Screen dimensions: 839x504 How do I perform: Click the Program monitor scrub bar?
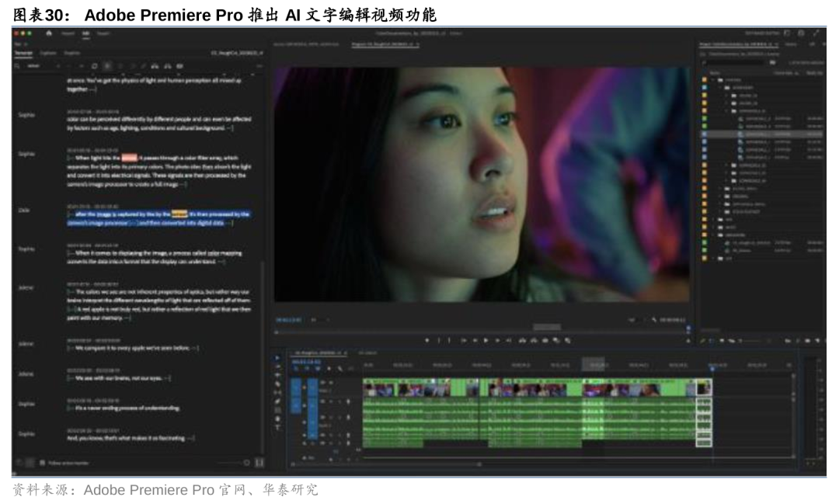pos(482,332)
